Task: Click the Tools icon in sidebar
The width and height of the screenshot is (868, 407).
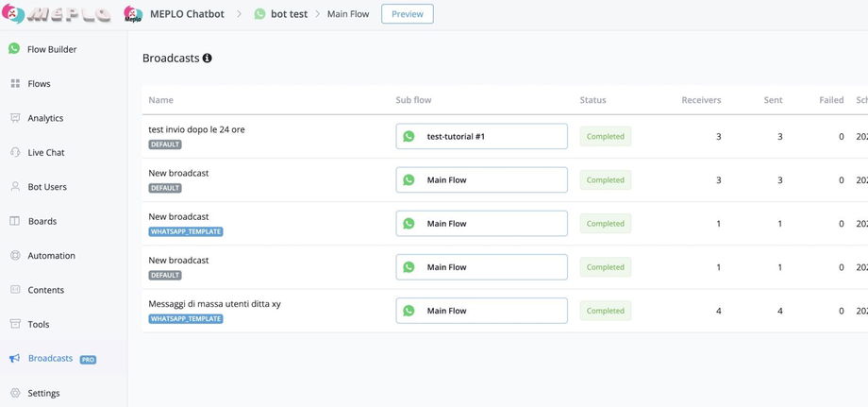Action: pyautogui.click(x=15, y=324)
